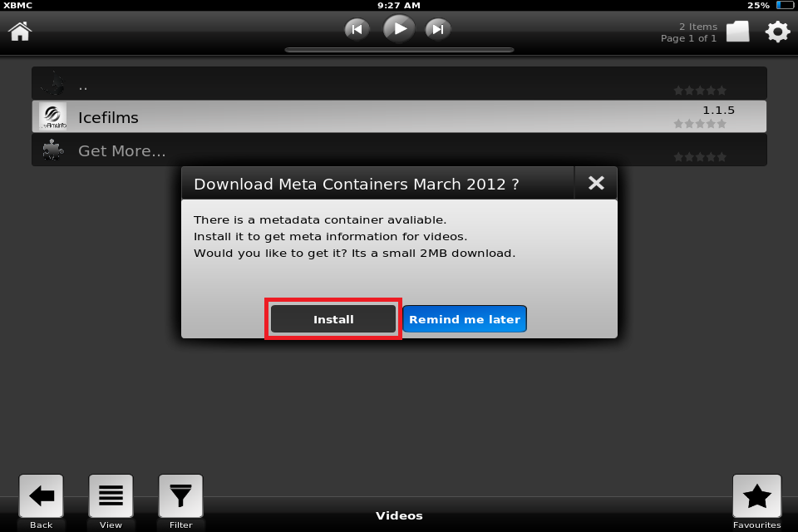The height and width of the screenshot is (532, 798).
Task: Close the Download Meta Containers dialog
Action: click(x=596, y=183)
